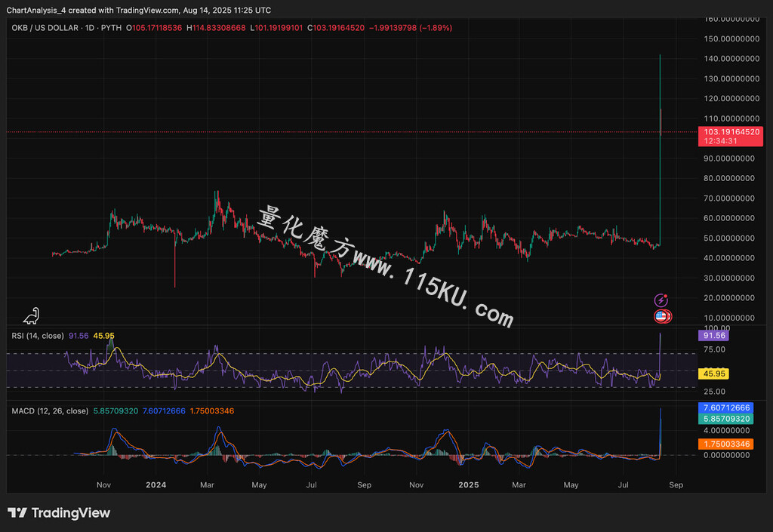
Task: Click the orange 1.75003346 tag on the MACD scale
Action: coord(725,444)
